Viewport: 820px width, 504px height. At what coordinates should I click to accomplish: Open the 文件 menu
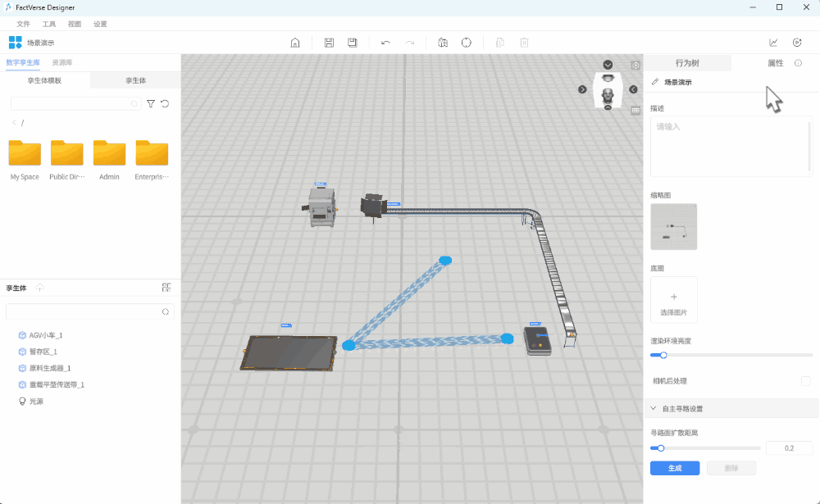click(x=23, y=25)
